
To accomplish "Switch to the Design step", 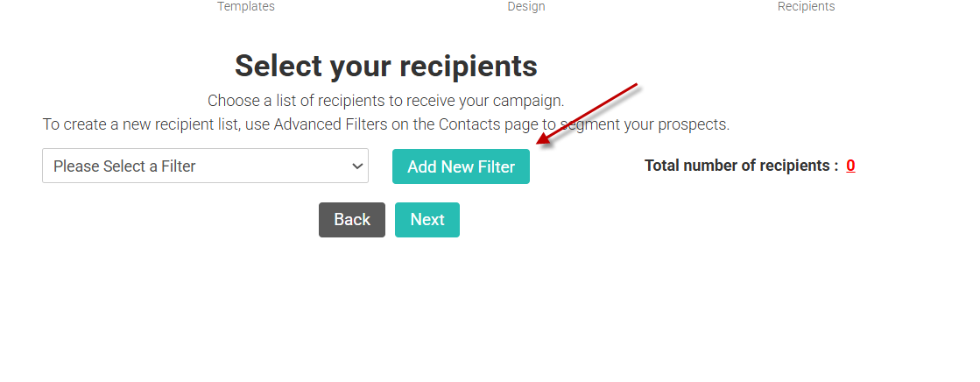I will [525, 7].
